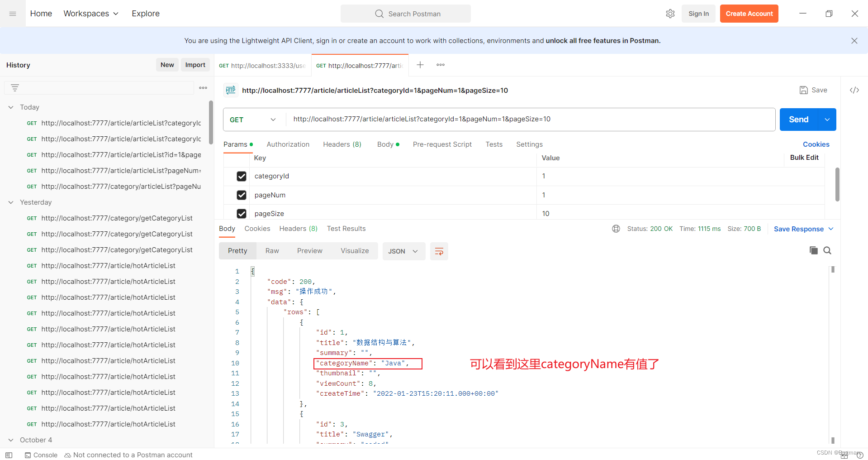Change the GET method dropdown
This screenshot has width=868, height=460.
(253, 120)
